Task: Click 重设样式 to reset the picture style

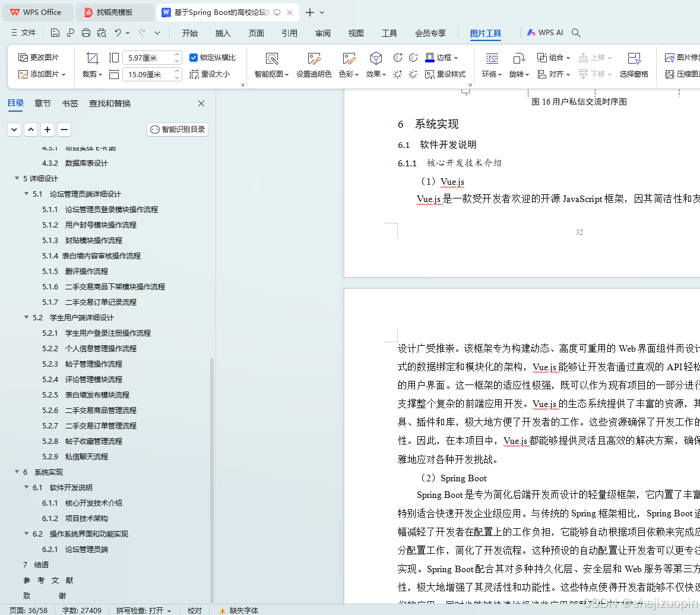Action: pos(445,74)
